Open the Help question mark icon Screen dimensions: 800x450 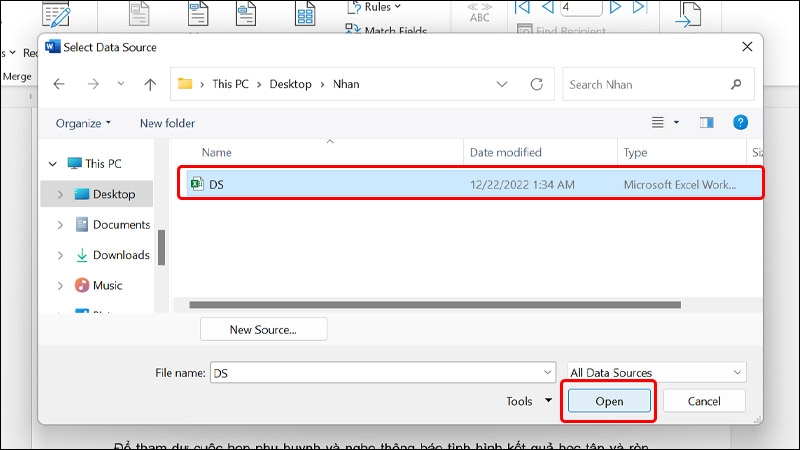(740, 122)
